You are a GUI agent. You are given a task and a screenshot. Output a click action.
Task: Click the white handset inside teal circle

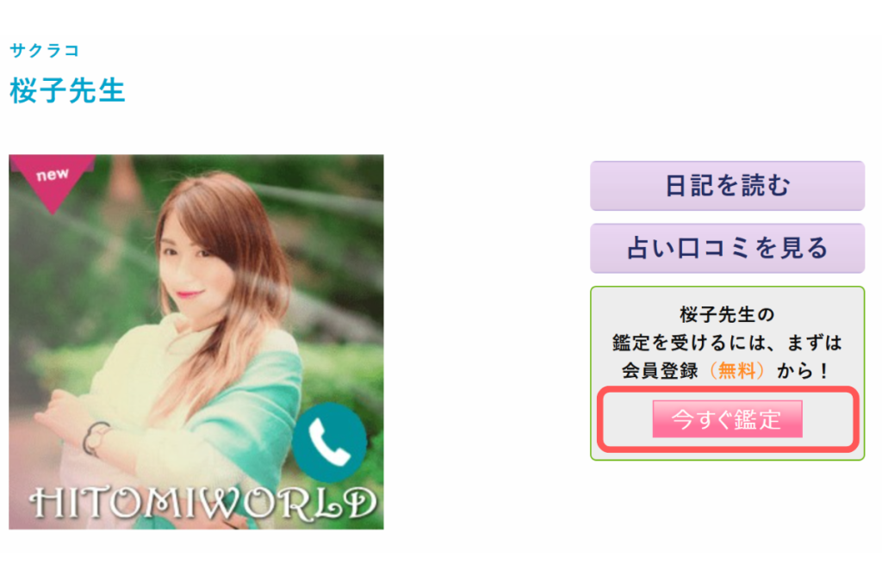[x=329, y=443]
